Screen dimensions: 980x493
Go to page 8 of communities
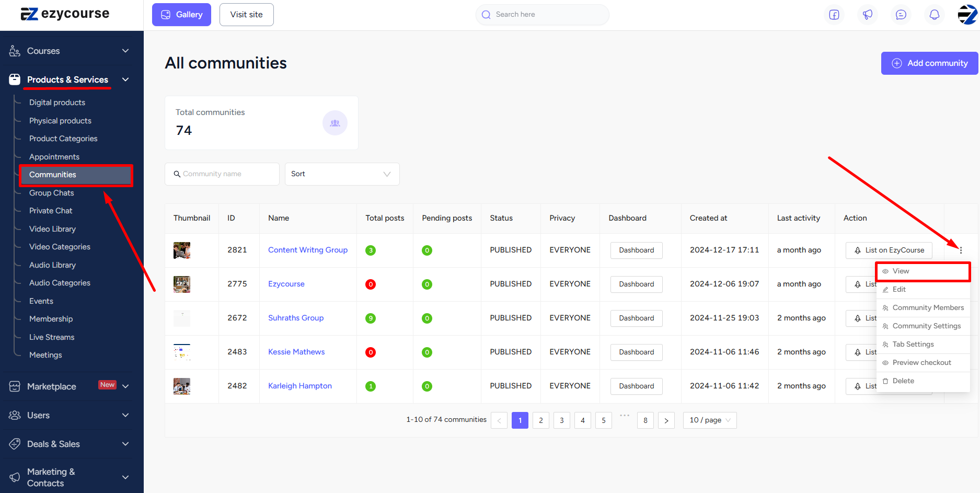coord(645,420)
